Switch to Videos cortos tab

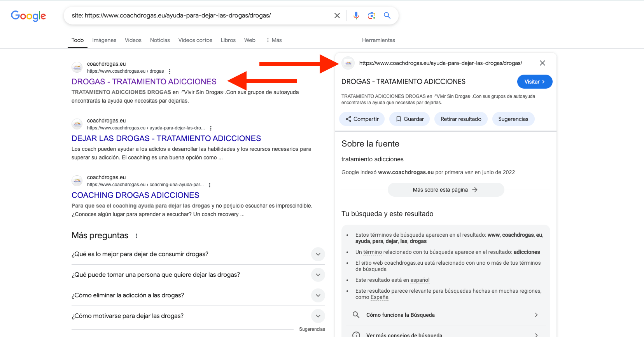click(195, 40)
